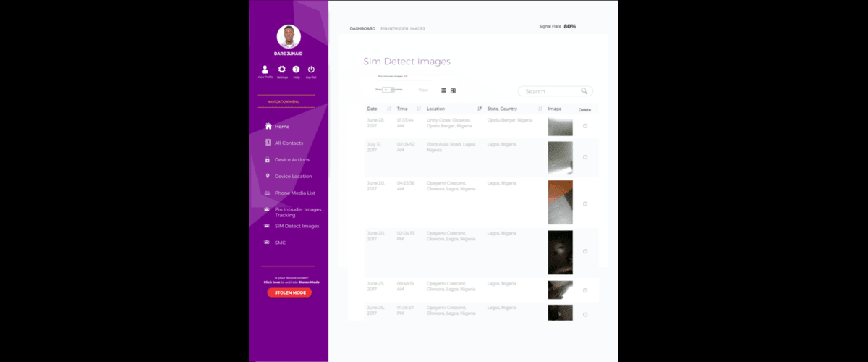Tick delete checkbox for June 28 row

[585, 126]
